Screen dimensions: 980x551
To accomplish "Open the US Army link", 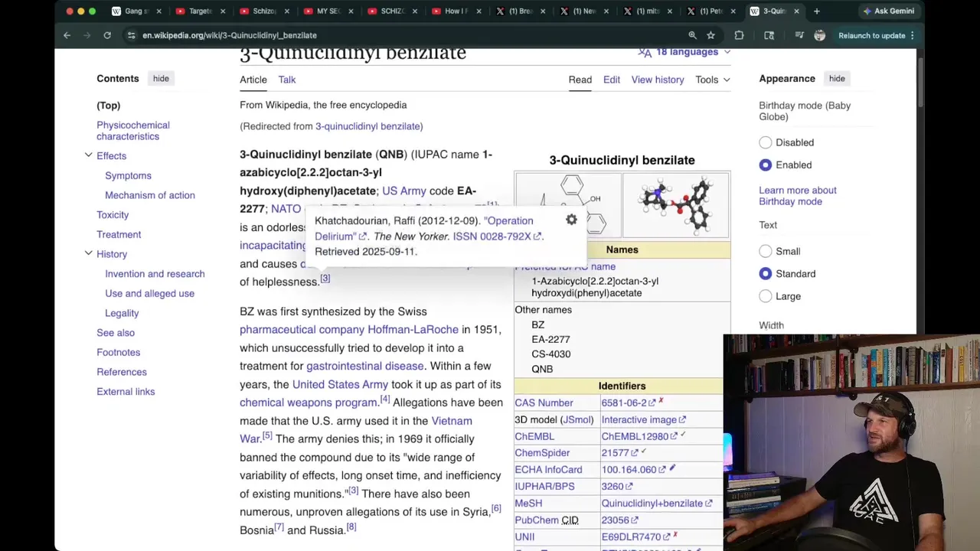I will click(403, 191).
